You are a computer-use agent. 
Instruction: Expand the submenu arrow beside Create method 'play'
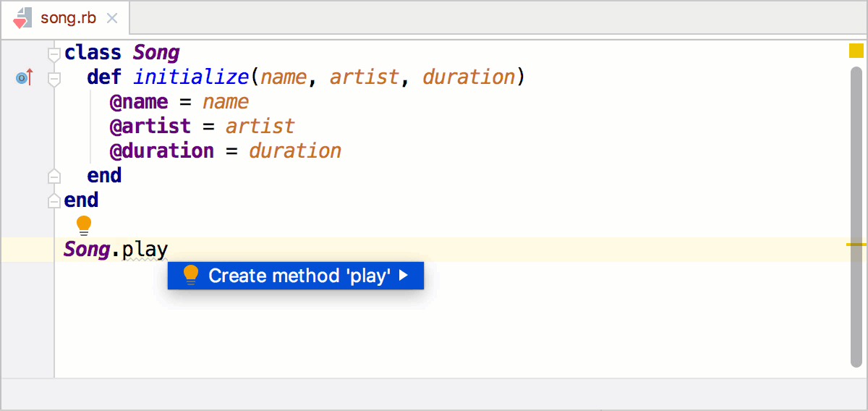[x=404, y=276]
